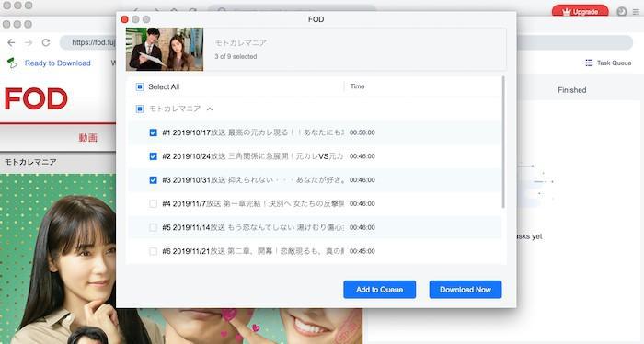Image resolution: width=644 pixels, height=344 pixels.
Task: Check episode #6 2019/11/21 checkbox
Action: (x=154, y=251)
